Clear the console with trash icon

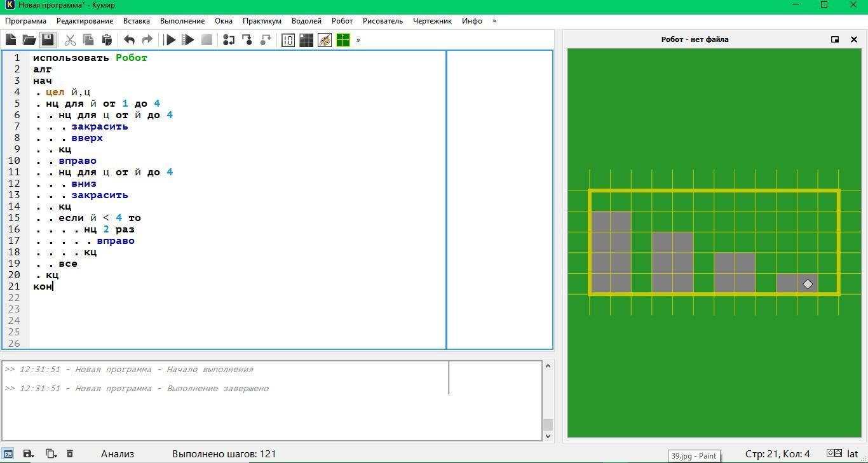70,453
